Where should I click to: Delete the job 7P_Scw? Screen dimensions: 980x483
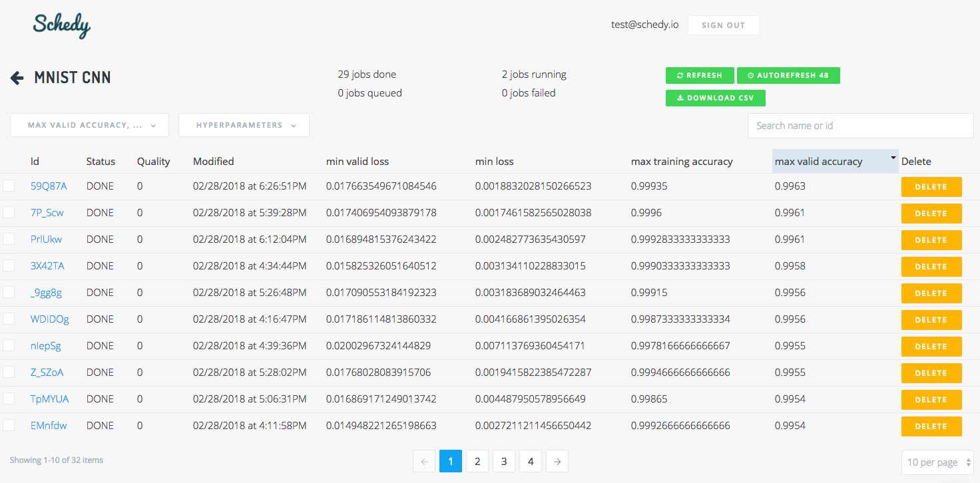(x=931, y=213)
